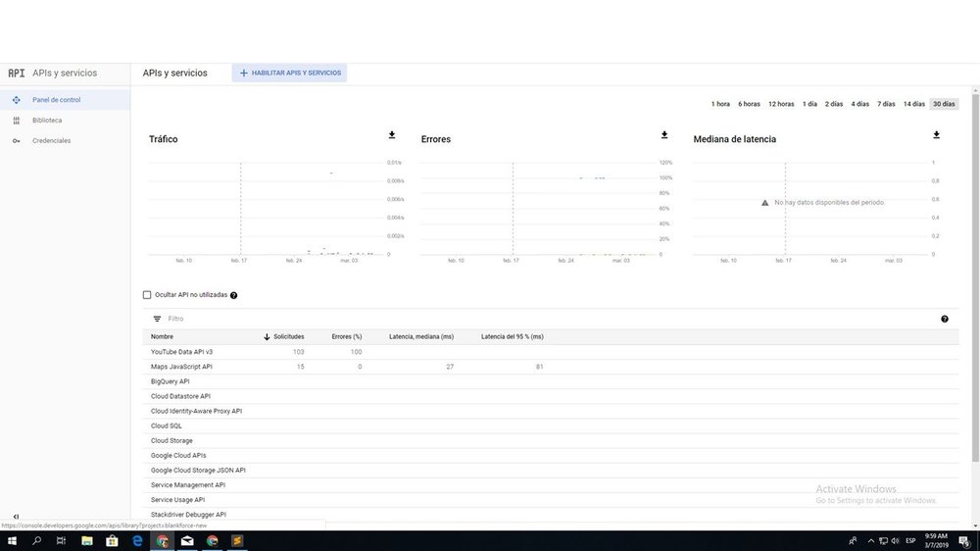Image resolution: width=980 pixels, height=551 pixels.
Task: Sort table by Errores (%) column
Action: (347, 336)
